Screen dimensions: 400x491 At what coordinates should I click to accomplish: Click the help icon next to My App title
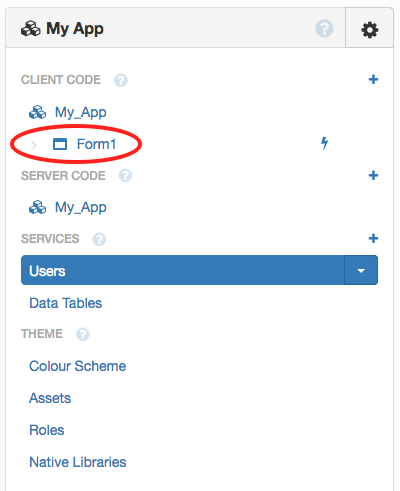(324, 28)
